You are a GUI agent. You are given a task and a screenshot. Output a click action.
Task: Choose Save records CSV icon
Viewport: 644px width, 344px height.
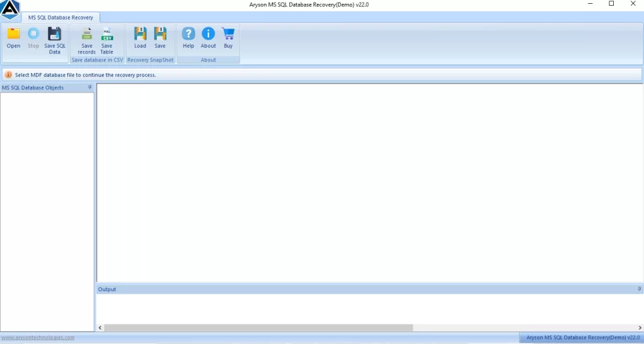pyautogui.click(x=87, y=40)
